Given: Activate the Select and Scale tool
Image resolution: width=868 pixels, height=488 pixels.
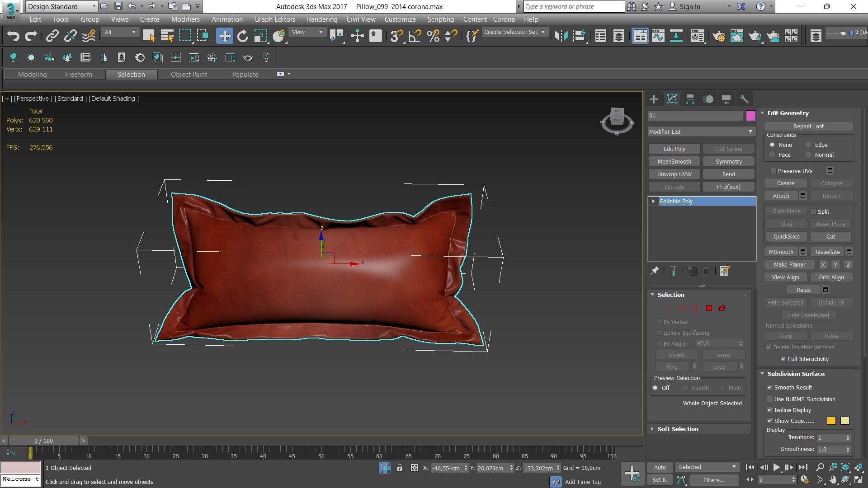Looking at the screenshot, I should (261, 36).
